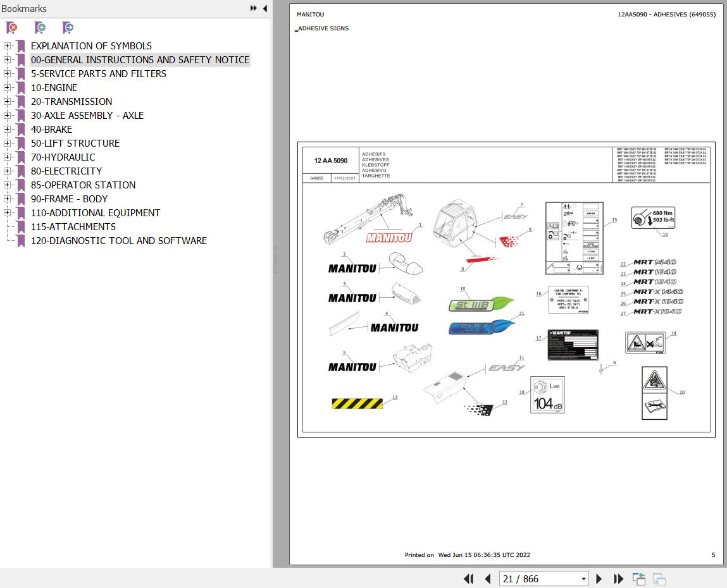Image resolution: width=727 pixels, height=588 pixels.
Task: Expand the 90-FRAME - BODY node
Action: point(7,199)
